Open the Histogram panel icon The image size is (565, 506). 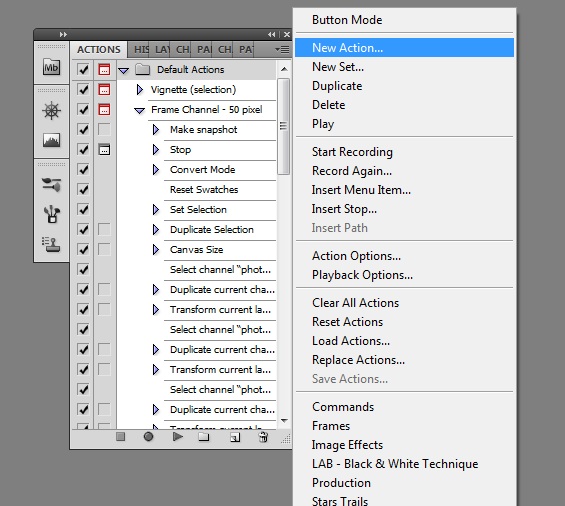click(52, 140)
